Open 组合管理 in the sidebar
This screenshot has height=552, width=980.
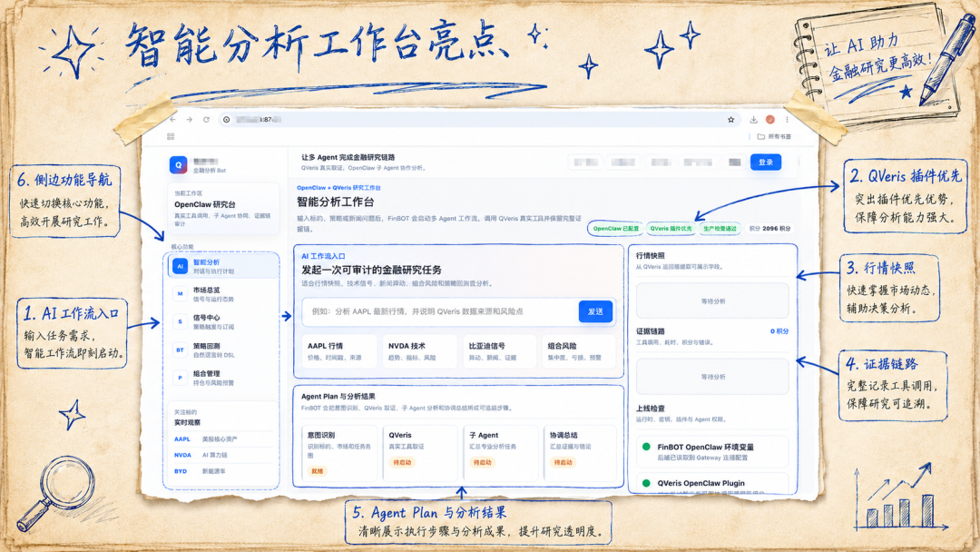[x=223, y=378]
